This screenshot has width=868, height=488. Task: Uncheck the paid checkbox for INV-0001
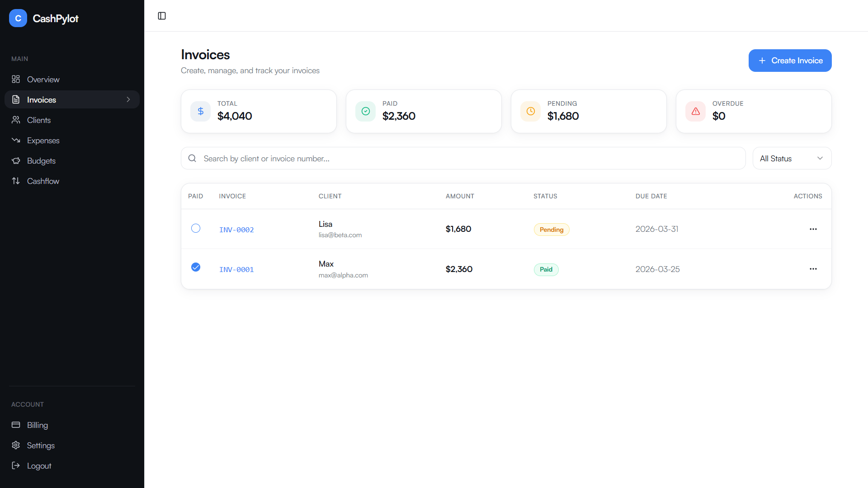pyautogui.click(x=196, y=267)
